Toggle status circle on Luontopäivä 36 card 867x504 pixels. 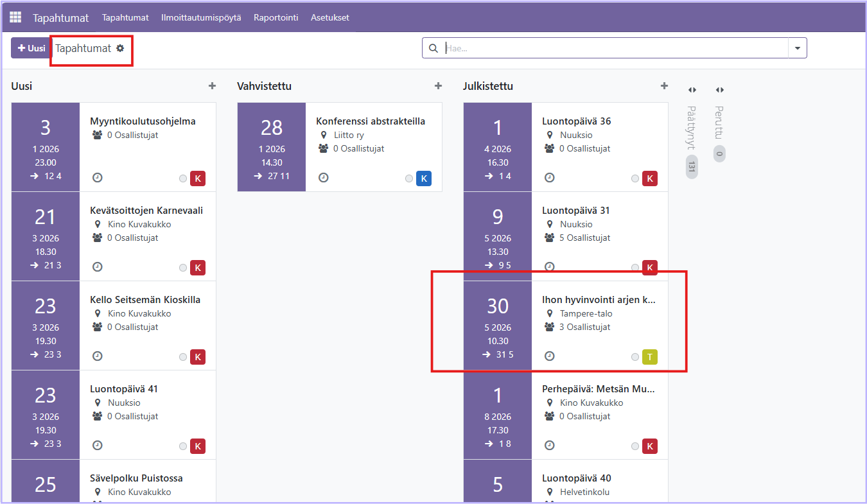point(635,178)
